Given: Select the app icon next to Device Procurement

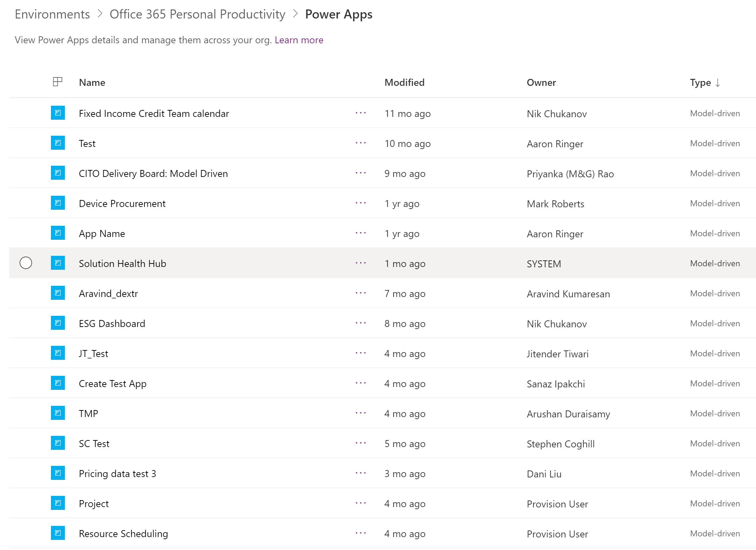Looking at the screenshot, I should pos(57,203).
